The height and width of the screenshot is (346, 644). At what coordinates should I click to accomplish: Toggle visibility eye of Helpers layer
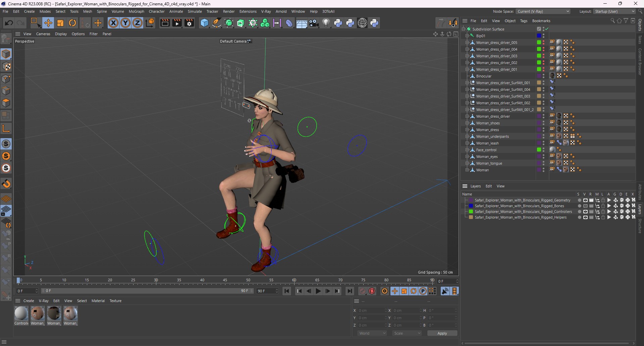[585, 217]
